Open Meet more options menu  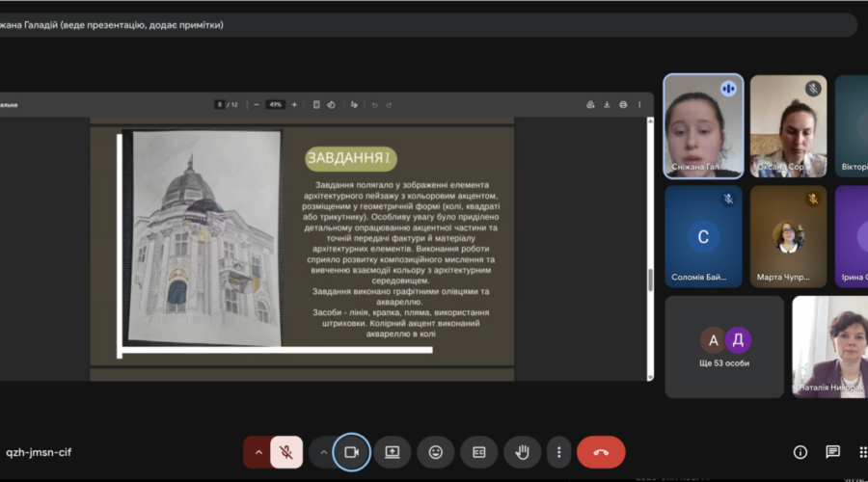(x=558, y=452)
